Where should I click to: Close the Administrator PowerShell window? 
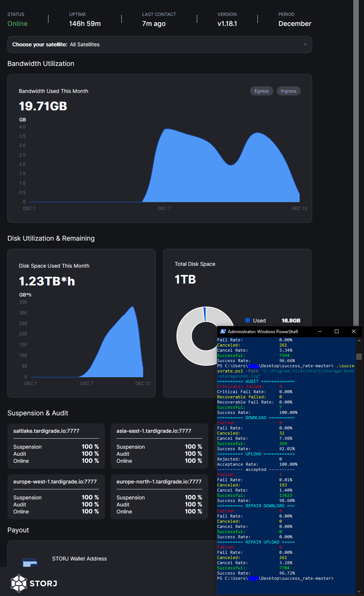[x=353, y=331]
